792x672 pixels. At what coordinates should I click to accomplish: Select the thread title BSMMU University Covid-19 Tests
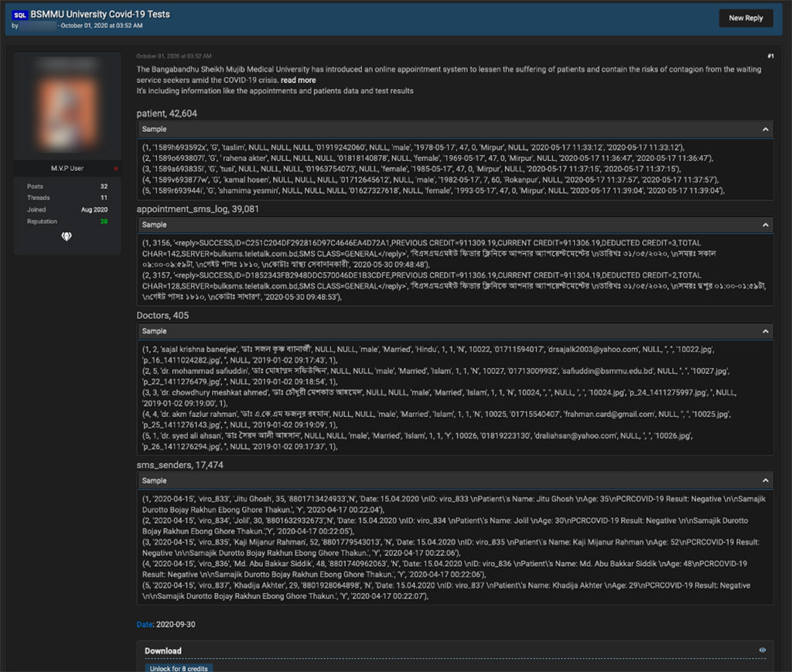pos(100,14)
